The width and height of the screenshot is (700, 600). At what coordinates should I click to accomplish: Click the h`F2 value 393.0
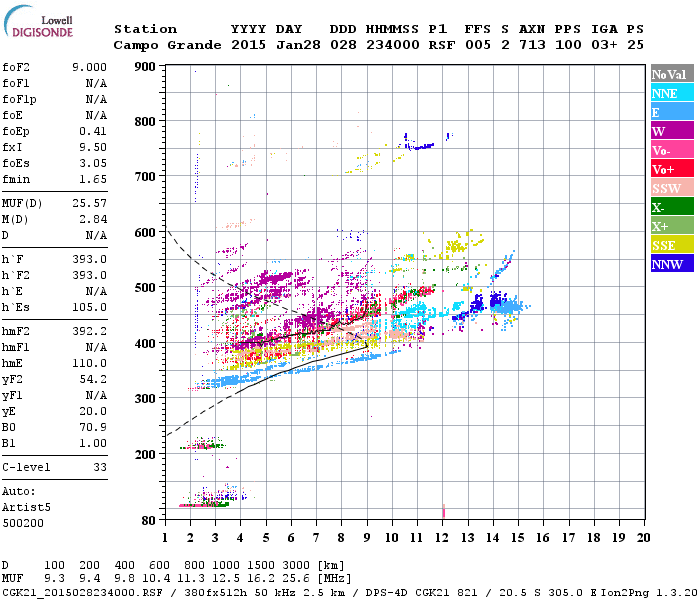pyautogui.click(x=89, y=275)
